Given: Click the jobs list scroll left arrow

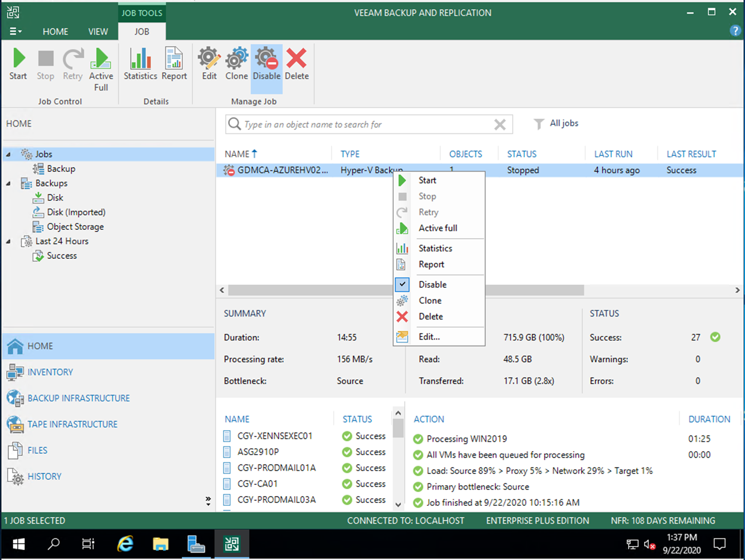Looking at the screenshot, I should pyautogui.click(x=222, y=290).
